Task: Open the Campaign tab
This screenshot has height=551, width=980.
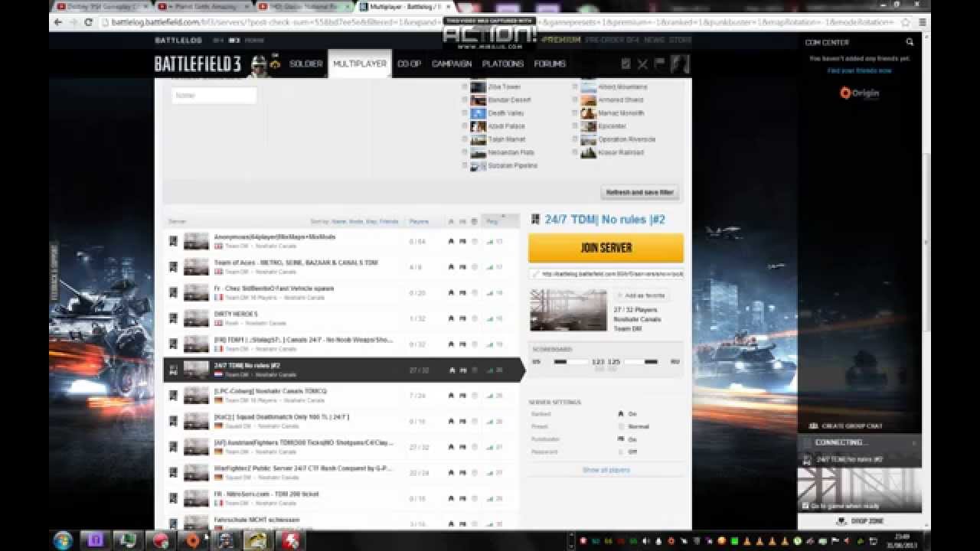Action: (452, 64)
